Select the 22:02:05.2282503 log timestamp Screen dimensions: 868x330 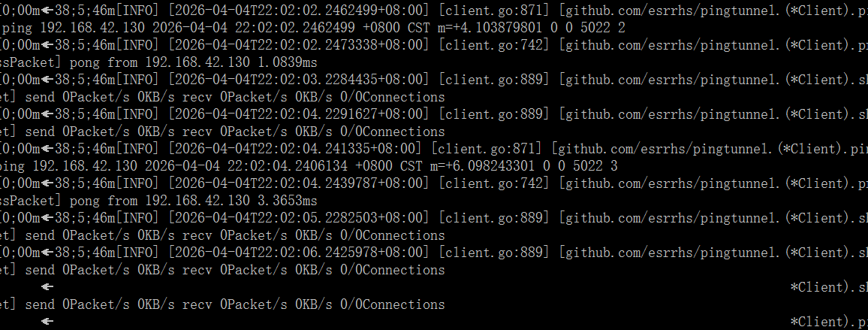point(299,218)
